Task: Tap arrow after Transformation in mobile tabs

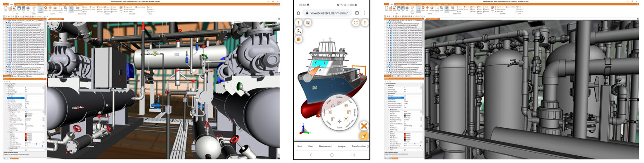Action: coord(368,146)
